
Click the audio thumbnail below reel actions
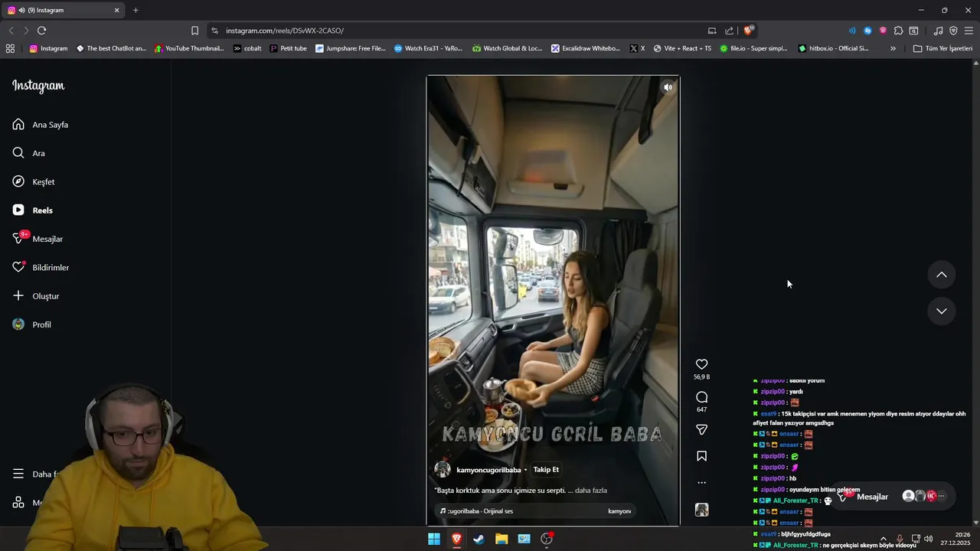pyautogui.click(x=701, y=510)
